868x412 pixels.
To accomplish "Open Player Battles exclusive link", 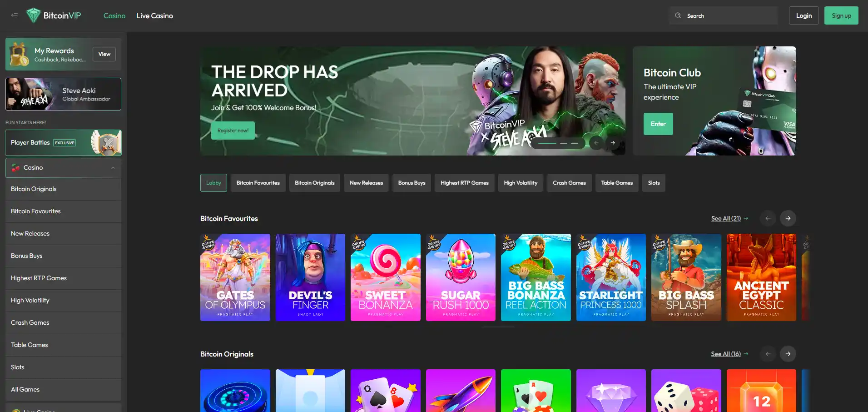I will tap(63, 143).
